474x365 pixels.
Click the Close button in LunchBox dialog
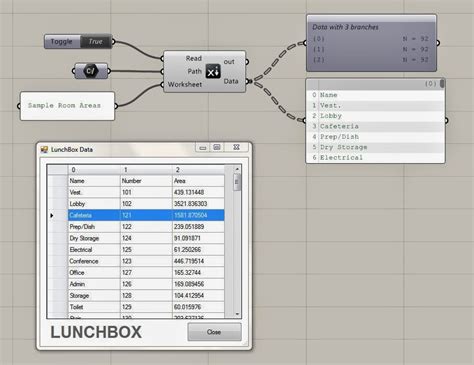pyautogui.click(x=214, y=332)
